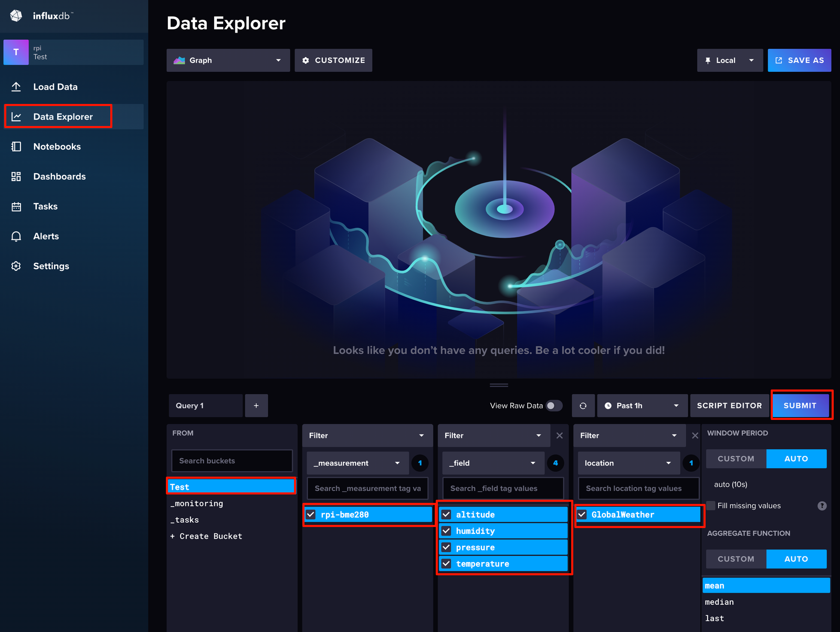Set window period to AUTO
Screen dimensions: 840x632
click(796, 459)
